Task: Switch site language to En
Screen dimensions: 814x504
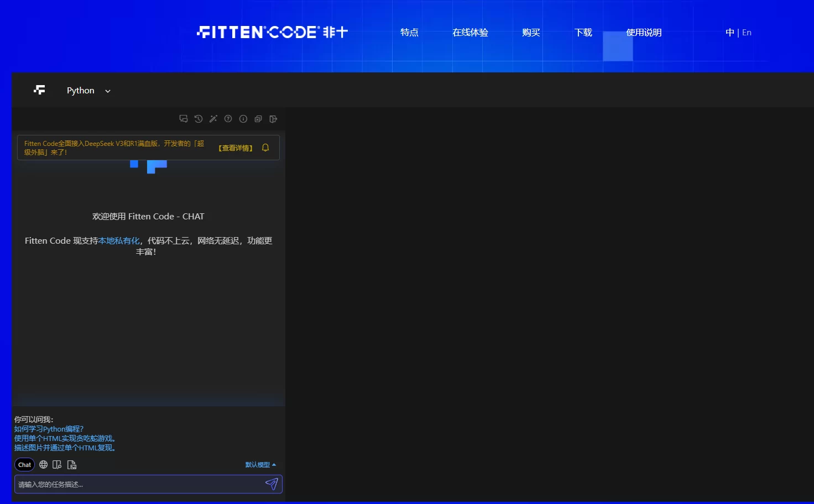Action: (x=747, y=33)
